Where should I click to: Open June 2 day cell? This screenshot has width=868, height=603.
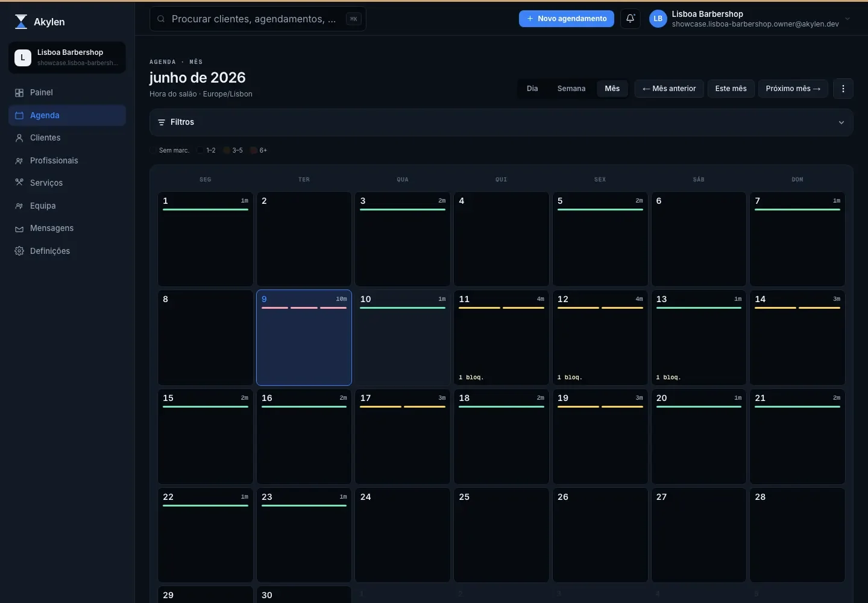tap(304, 239)
